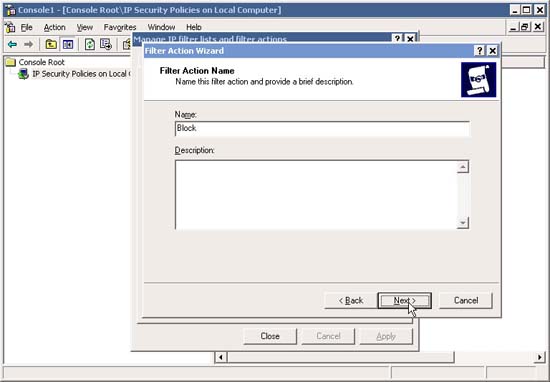
Task: Maximize the Console1 window
Action: [x=527, y=10]
